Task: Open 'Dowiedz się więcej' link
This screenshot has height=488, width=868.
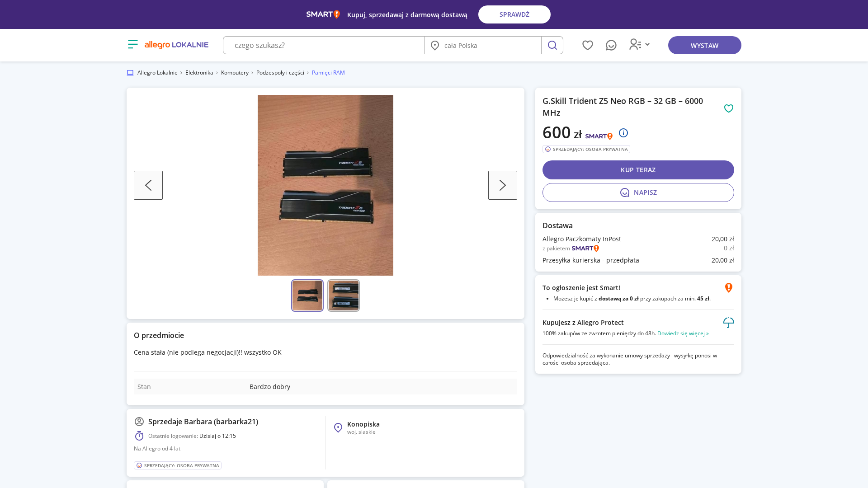Action: (x=683, y=333)
